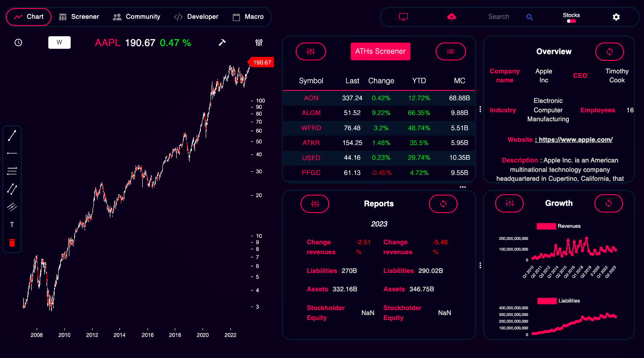Open chart settings sliders icon
Screen dimensions: 644x358
pyautogui.click(x=259, y=43)
